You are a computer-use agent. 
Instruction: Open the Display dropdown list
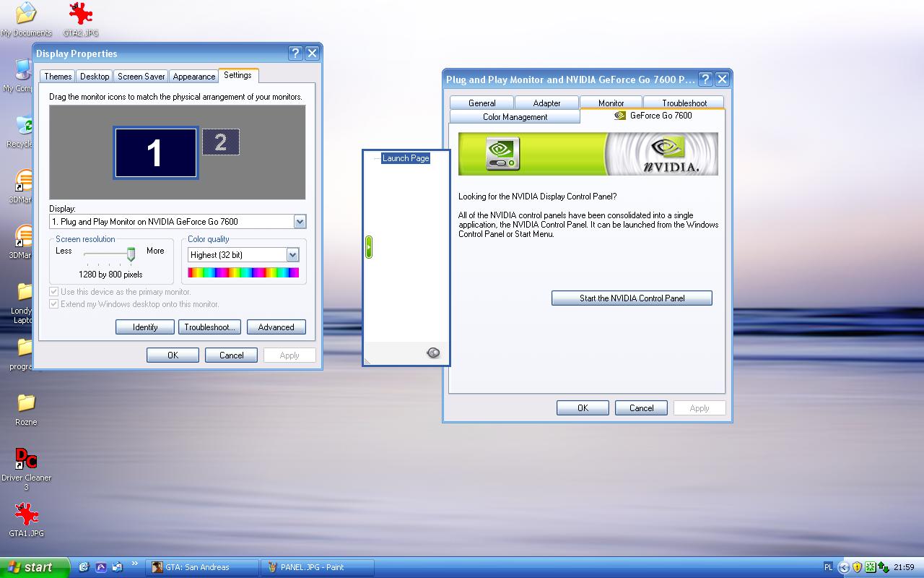pyautogui.click(x=300, y=222)
